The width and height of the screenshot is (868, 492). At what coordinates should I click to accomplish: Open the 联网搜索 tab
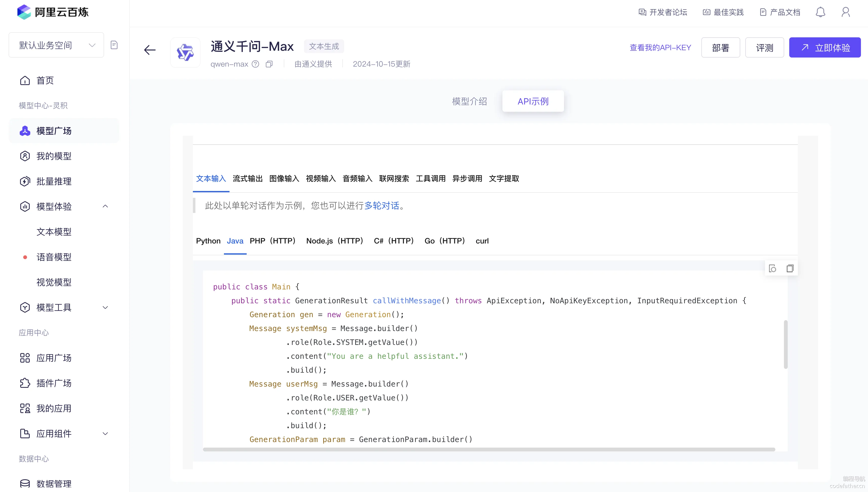pyautogui.click(x=394, y=178)
